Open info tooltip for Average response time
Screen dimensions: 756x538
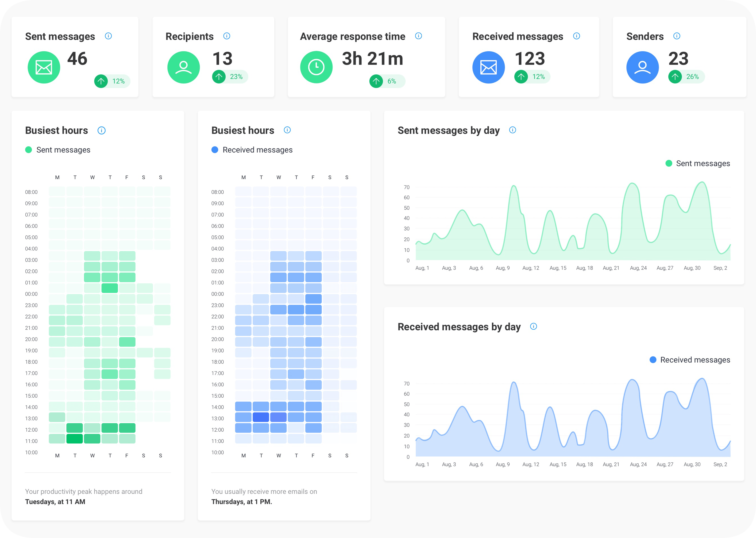[418, 36]
